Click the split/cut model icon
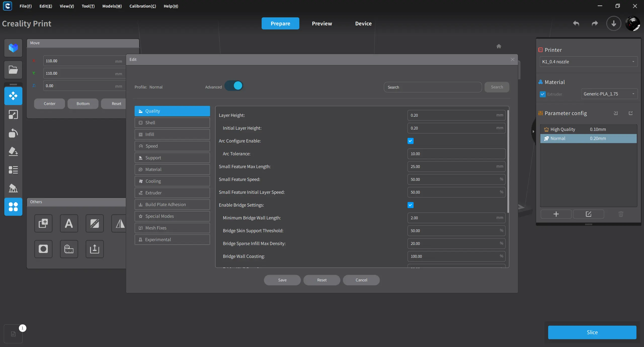Image resolution: width=644 pixels, height=347 pixels. point(95,223)
